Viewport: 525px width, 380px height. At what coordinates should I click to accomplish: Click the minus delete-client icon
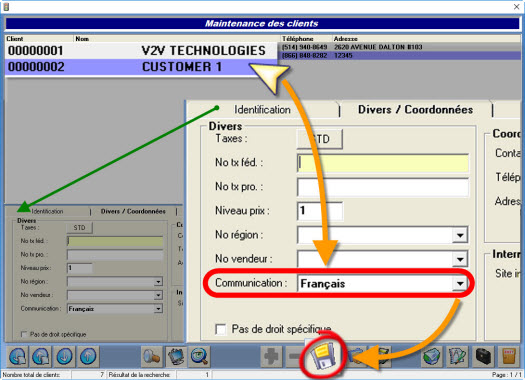(295, 356)
